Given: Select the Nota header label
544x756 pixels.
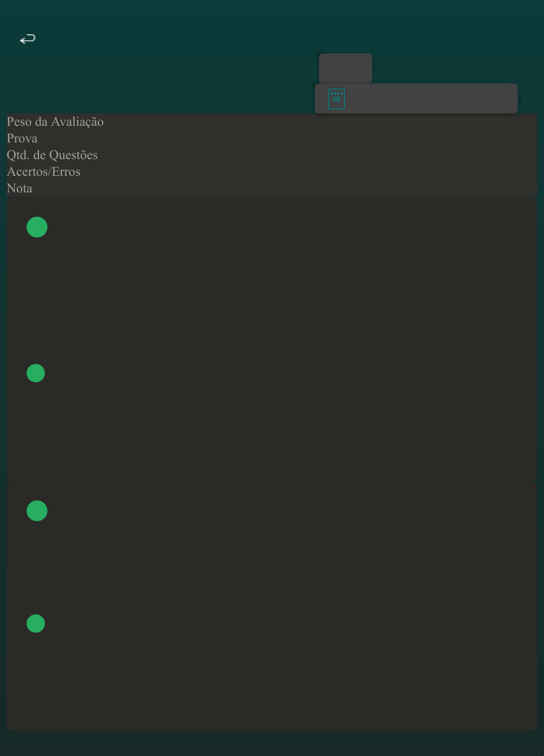Looking at the screenshot, I should pos(20,188).
